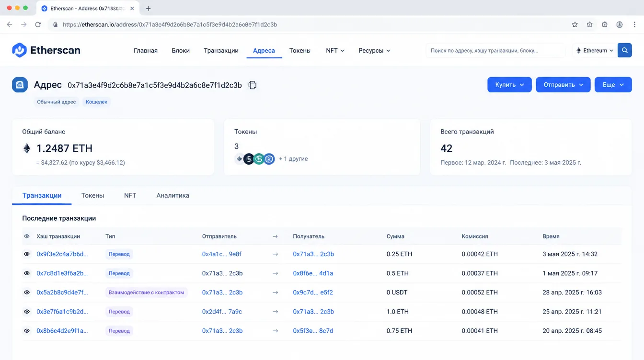Click the browser profile icon
Screen dimensions: 644x360
620,24
